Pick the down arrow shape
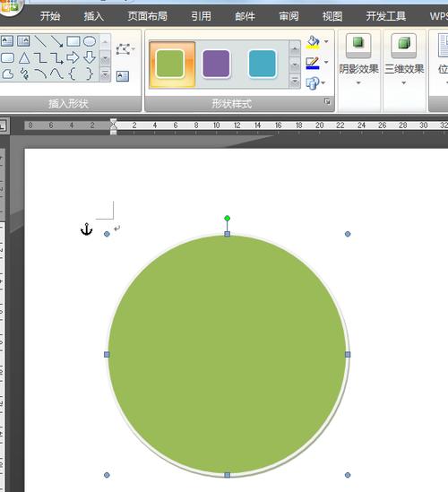 click(x=90, y=57)
